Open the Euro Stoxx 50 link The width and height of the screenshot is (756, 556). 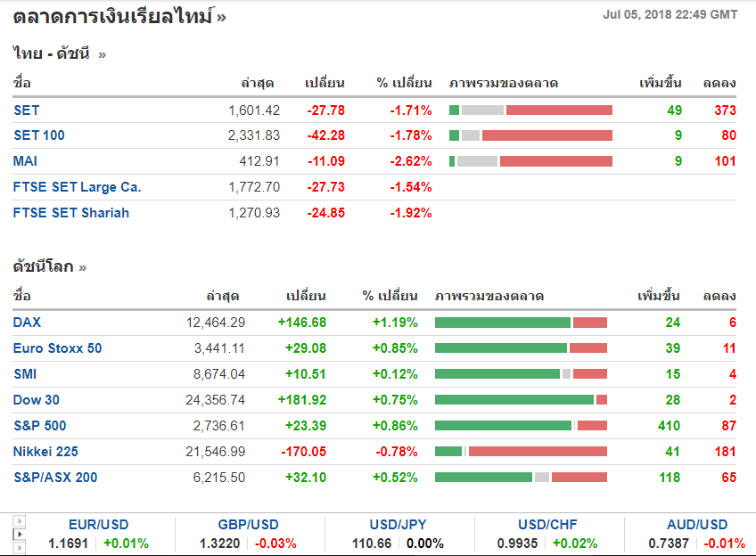[58, 348]
